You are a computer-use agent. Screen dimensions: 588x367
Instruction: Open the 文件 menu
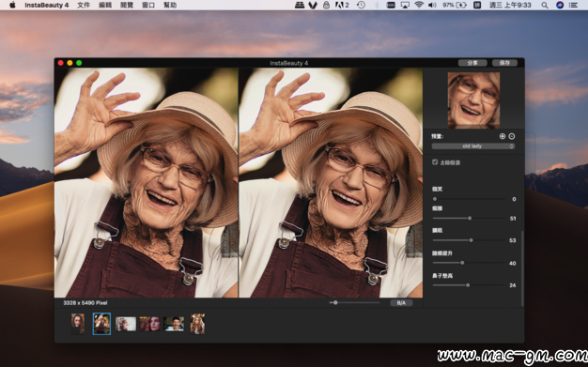[x=84, y=6]
